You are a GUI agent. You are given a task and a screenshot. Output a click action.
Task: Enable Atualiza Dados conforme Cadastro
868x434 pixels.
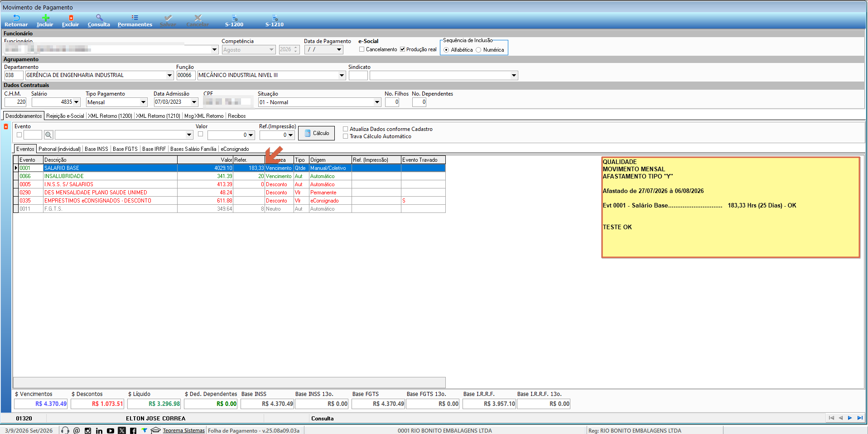(x=346, y=129)
